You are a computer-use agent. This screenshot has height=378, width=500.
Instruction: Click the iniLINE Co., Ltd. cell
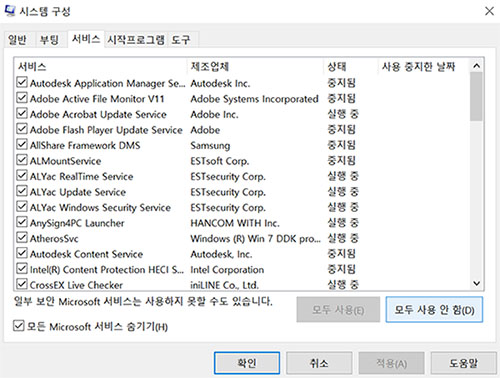(225, 285)
